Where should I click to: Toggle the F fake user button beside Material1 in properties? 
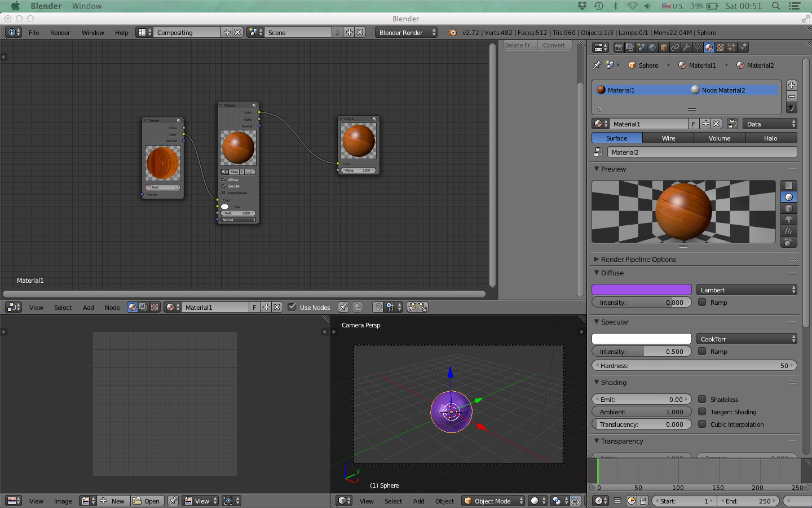694,124
